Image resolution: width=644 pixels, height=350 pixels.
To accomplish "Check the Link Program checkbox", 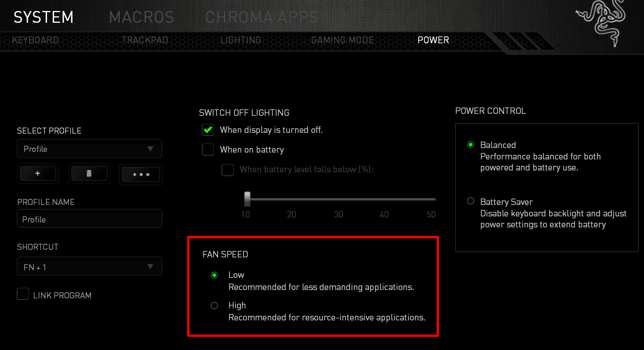I will (23, 294).
